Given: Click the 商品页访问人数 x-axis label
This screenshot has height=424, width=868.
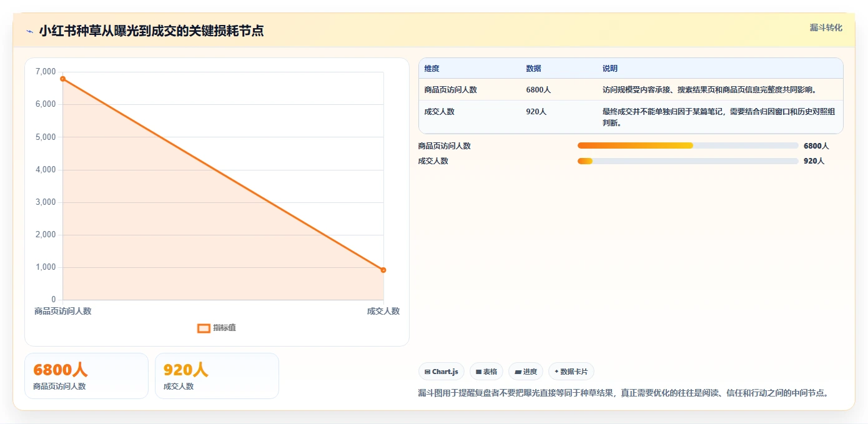Looking at the screenshot, I should tap(63, 311).
